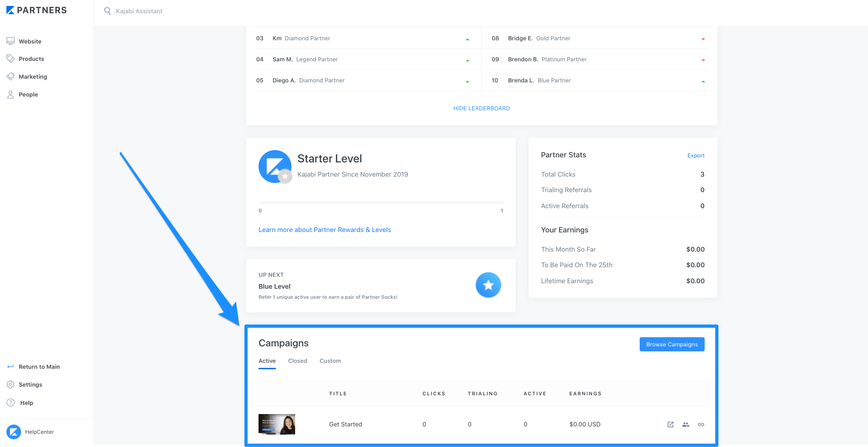868x447 pixels.
Task: Click Bridge E. leaderboard name
Action: click(520, 38)
